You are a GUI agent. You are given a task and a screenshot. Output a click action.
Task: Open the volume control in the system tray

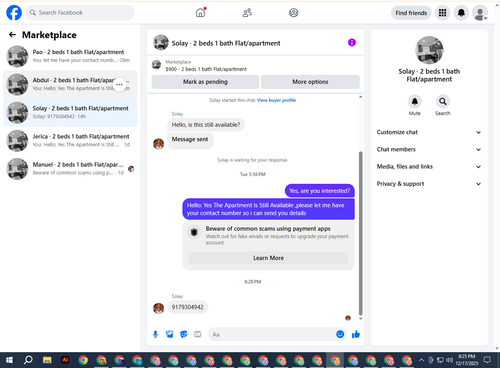449,360
